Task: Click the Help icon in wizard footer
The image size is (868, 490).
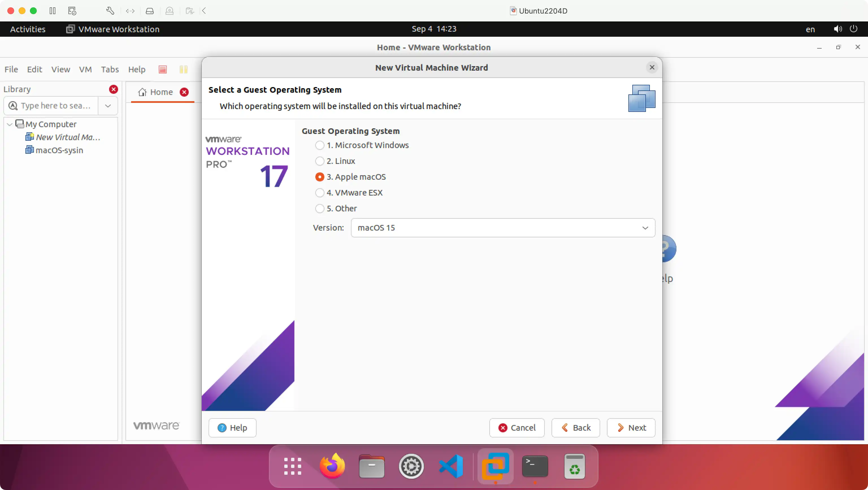Action: 222,428
